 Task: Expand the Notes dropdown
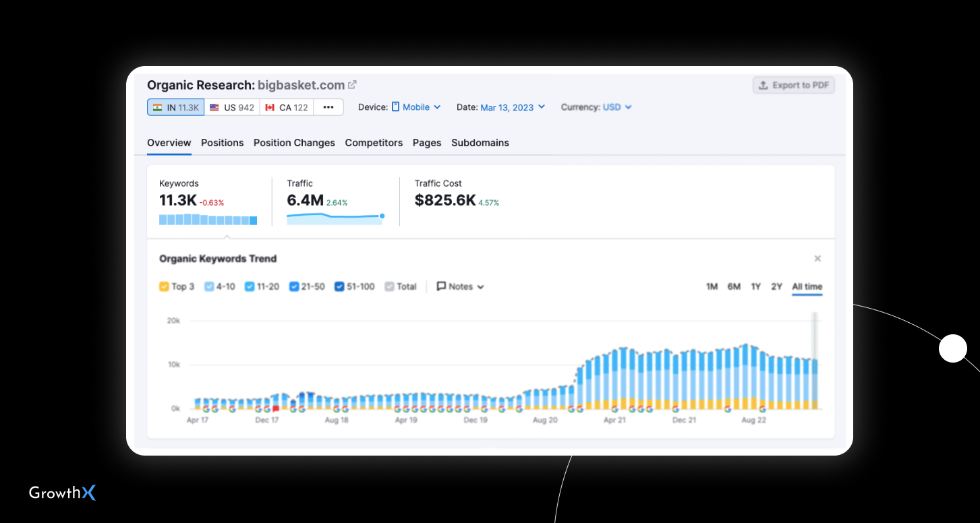461,286
